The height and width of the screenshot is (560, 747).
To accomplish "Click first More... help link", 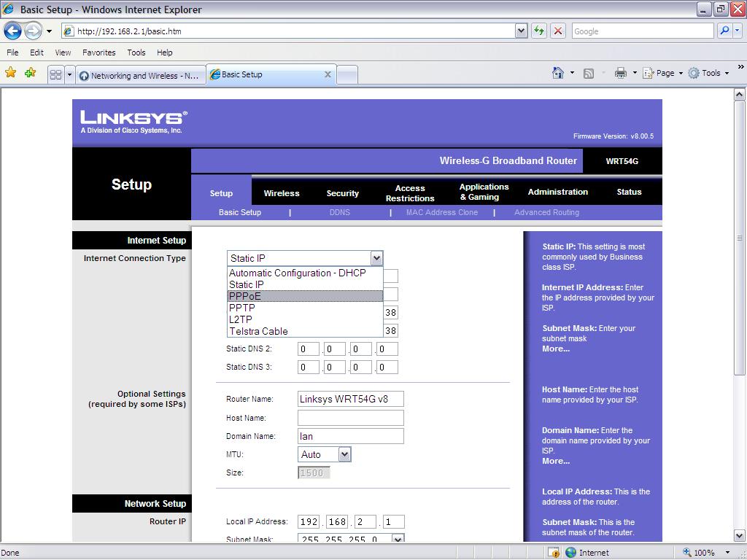I will point(555,349).
